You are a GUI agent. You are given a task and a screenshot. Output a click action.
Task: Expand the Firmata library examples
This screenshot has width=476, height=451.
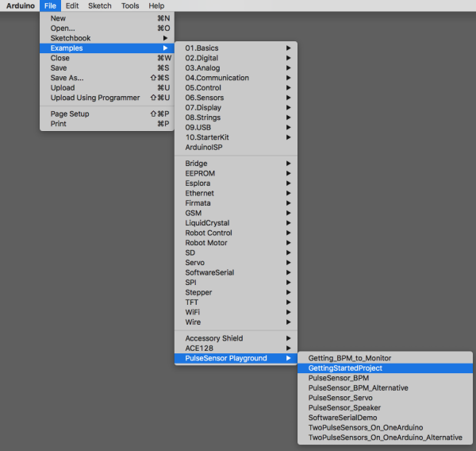236,203
